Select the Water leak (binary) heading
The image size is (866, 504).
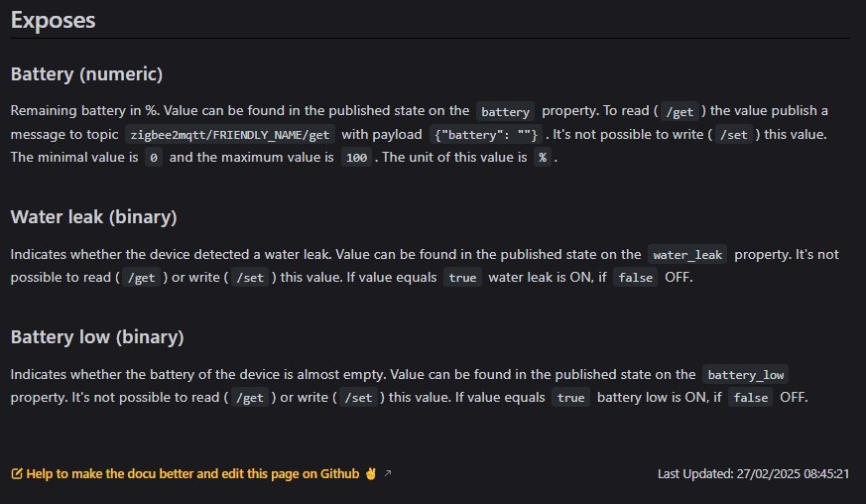(94, 217)
